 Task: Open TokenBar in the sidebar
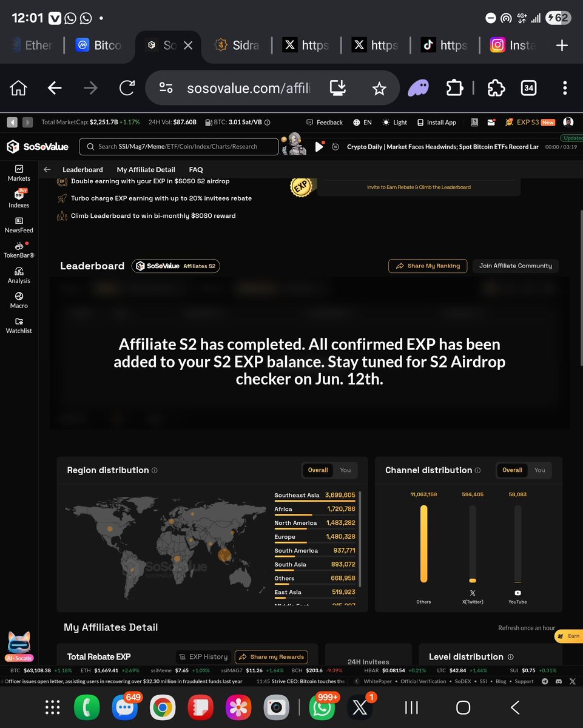(x=19, y=250)
